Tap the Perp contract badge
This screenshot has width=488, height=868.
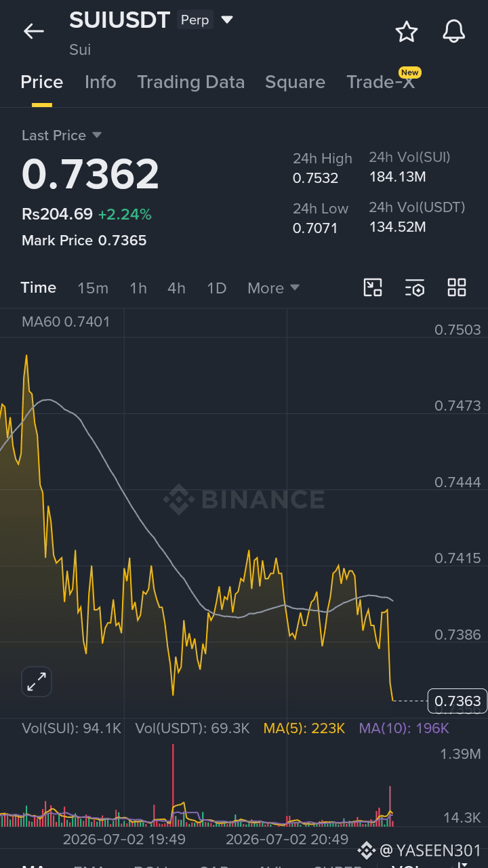(x=195, y=20)
